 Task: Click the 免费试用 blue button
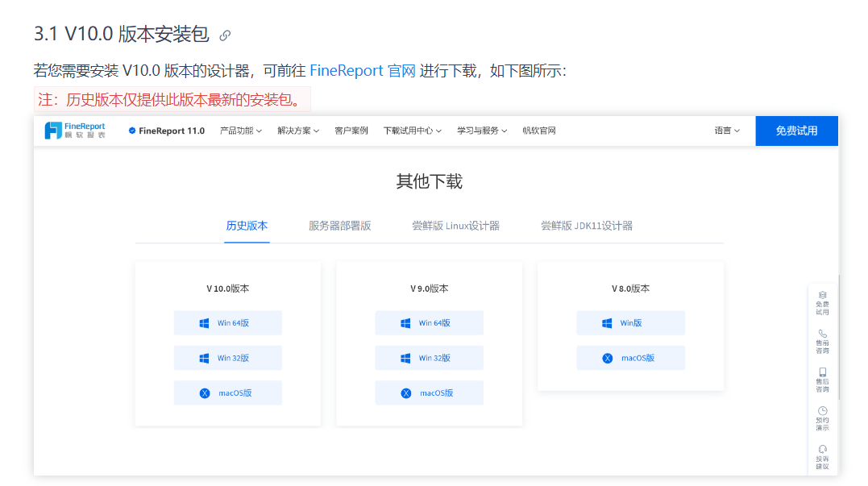tap(796, 131)
